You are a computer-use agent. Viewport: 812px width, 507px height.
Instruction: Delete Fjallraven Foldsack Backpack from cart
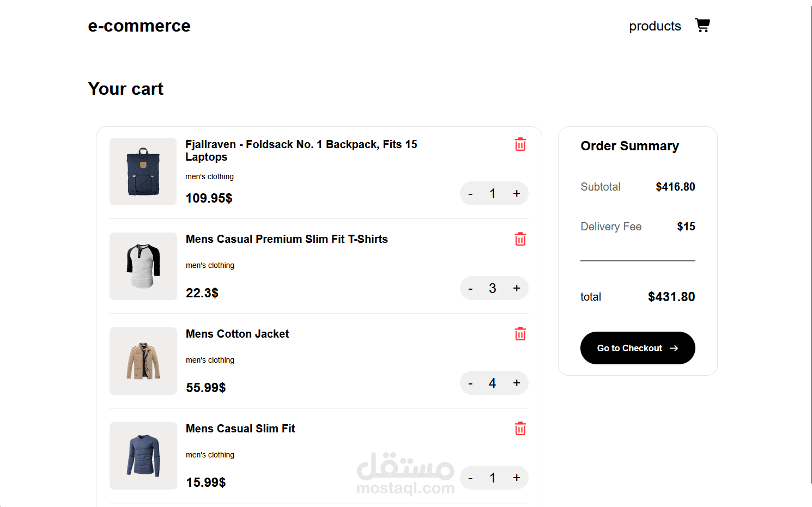click(x=520, y=144)
